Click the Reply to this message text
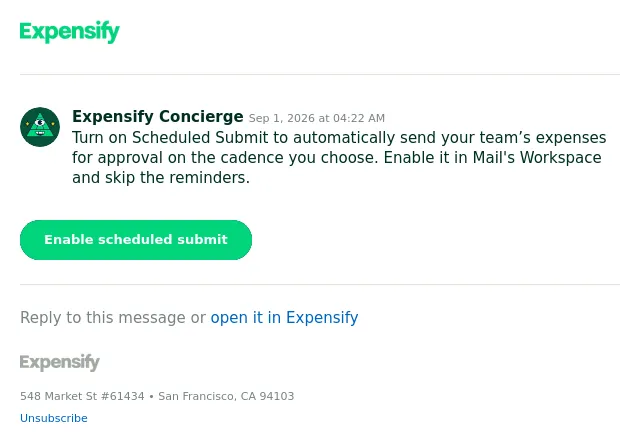Viewport: 640px width, 446px height. (102, 317)
